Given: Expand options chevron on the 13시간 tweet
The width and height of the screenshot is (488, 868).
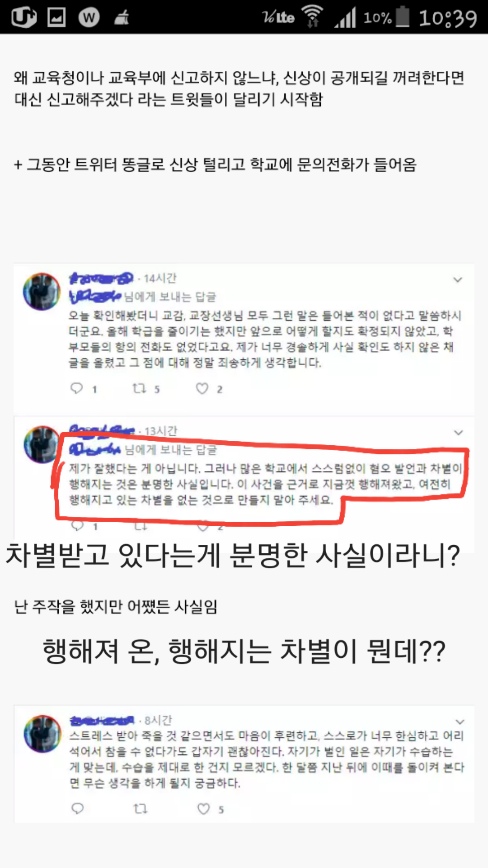Looking at the screenshot, I should [x=459, y=433].
